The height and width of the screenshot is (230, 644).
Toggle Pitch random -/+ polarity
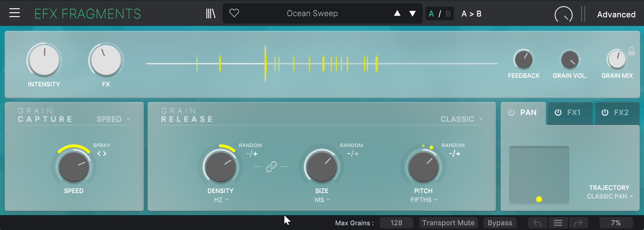click(455, 154)
